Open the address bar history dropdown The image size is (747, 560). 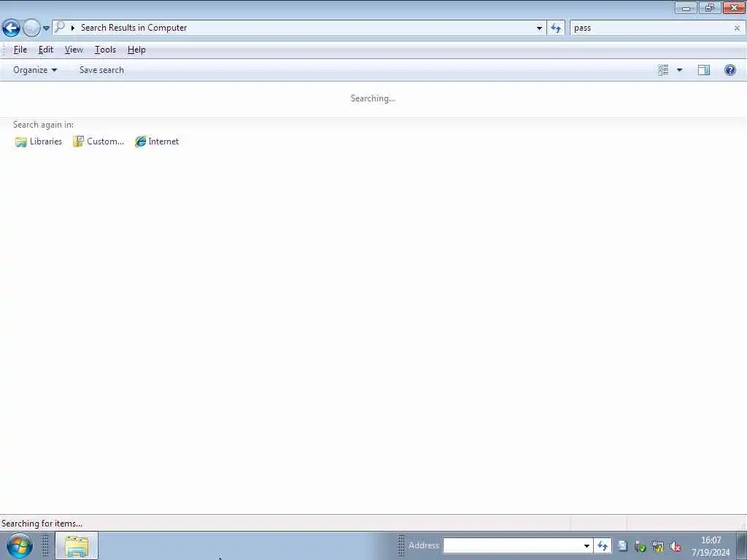tap(539, 28)
